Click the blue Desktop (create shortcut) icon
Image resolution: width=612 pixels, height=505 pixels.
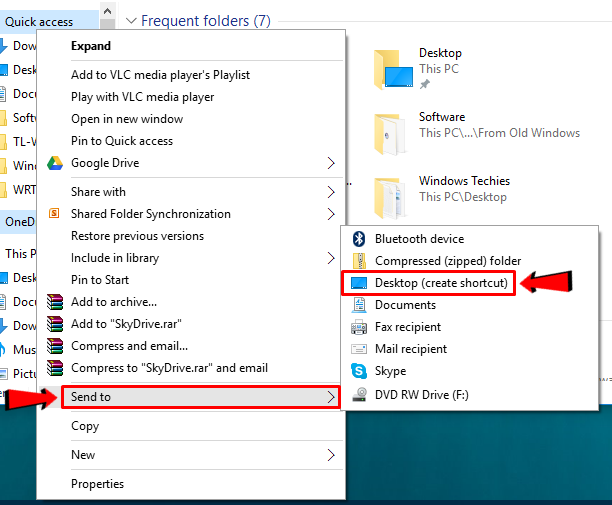pos(359,283)
